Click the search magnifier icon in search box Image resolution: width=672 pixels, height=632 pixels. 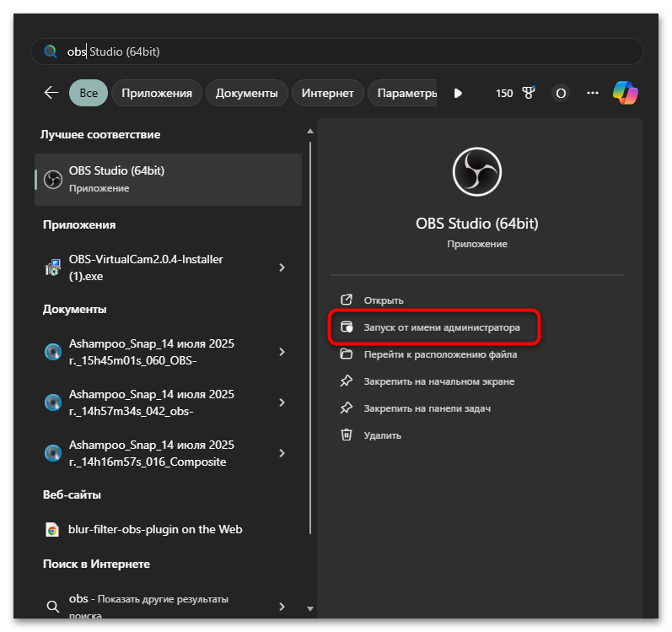click(x=50, y=51)
